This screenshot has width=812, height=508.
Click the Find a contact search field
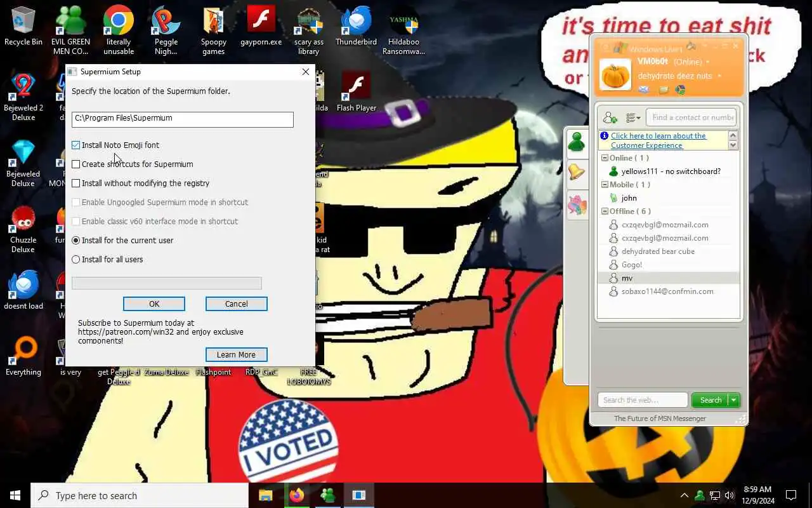coord(692,117)
